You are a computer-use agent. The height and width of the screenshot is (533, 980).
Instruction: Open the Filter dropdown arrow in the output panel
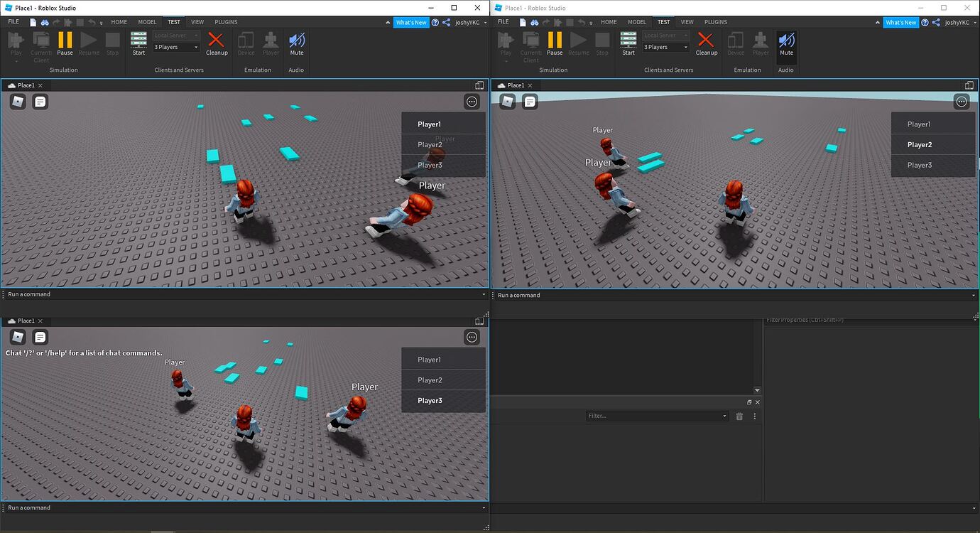click(724, 416)
